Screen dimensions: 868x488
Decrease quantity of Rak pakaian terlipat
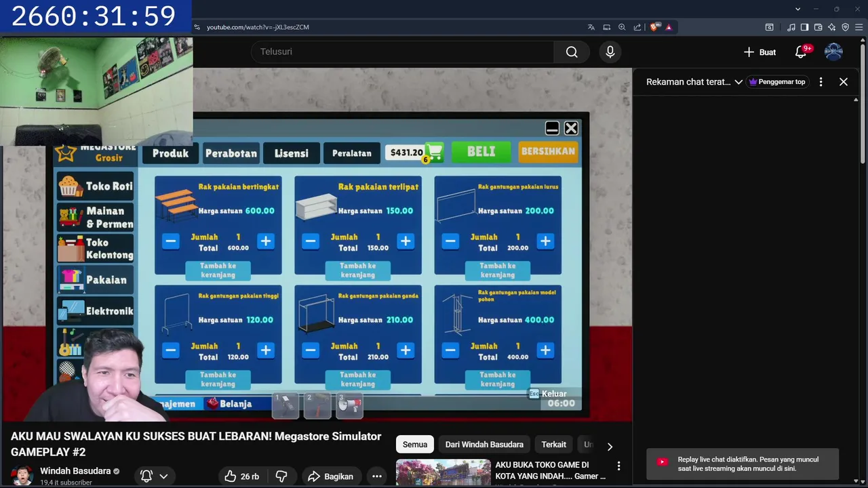(x=310, y=241)
